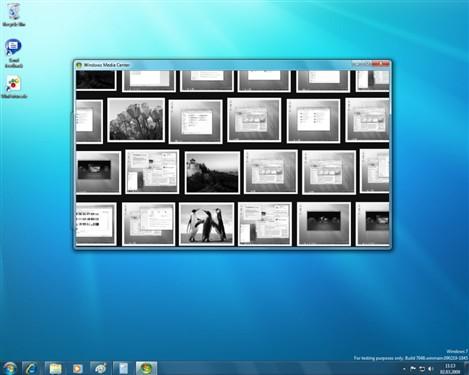
Task: Select the penguins photo thumbnail
Action: (x=206, y=224)
